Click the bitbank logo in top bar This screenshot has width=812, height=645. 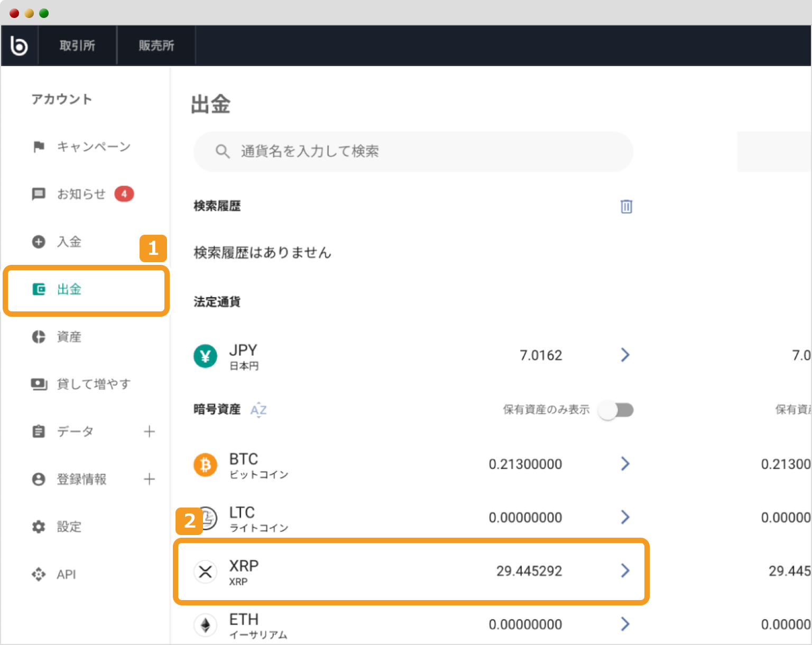(19, 45)
